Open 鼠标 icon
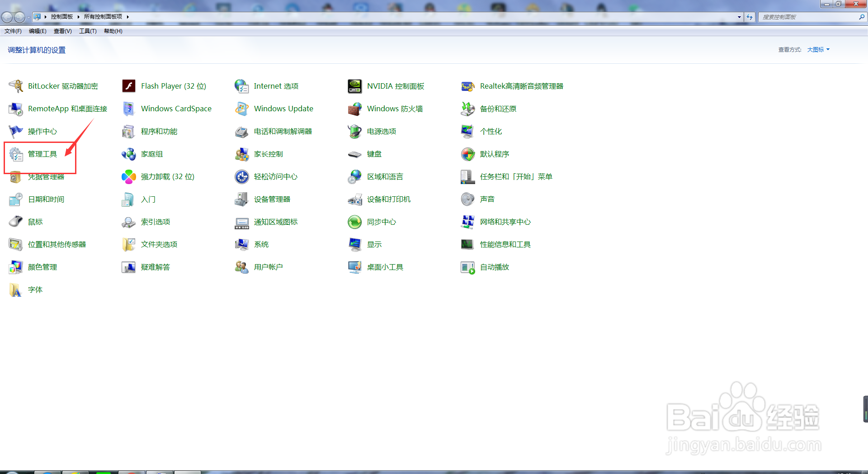The height and width of the screenshot is (474, 868). [16, 222]
